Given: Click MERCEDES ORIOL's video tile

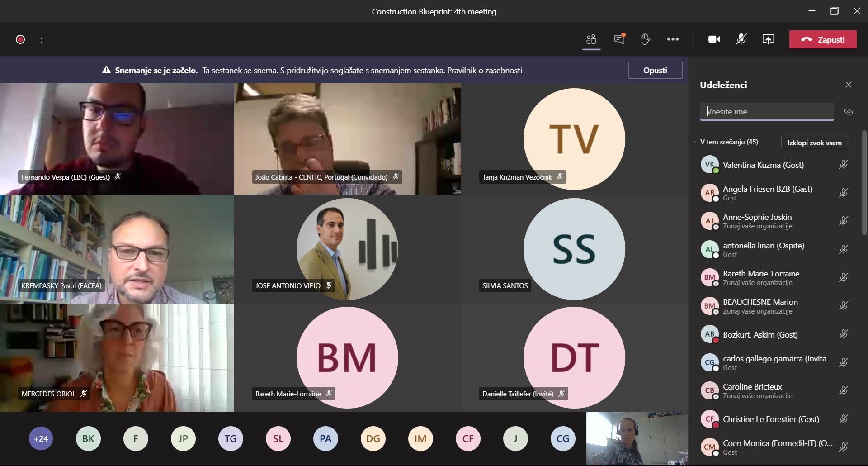Looking at the screenshot, I should coord(117,357).
